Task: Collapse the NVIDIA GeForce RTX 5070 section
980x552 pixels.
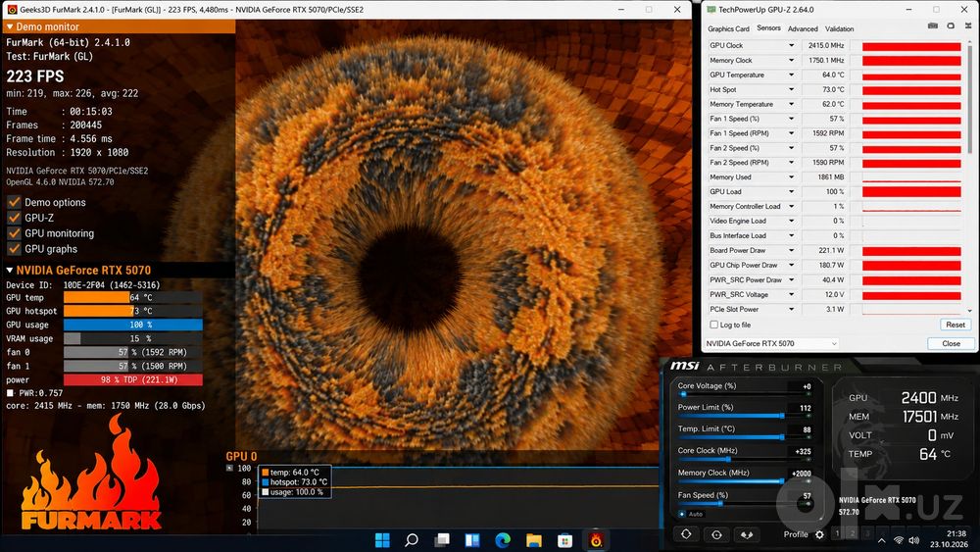Action: click(x=10, y=270)
